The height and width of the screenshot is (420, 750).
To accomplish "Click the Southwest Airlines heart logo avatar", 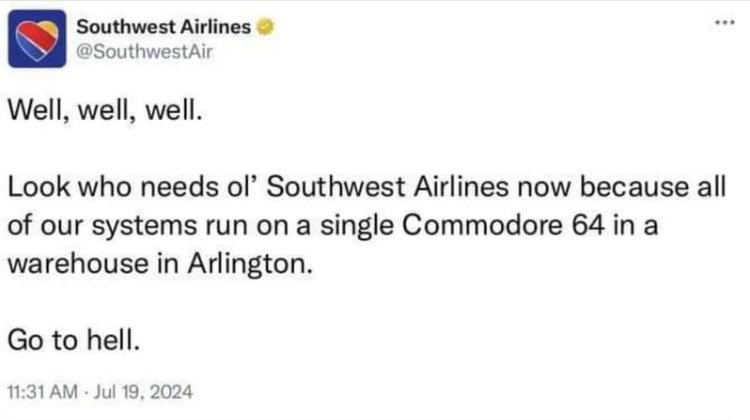I will (36, 40).
